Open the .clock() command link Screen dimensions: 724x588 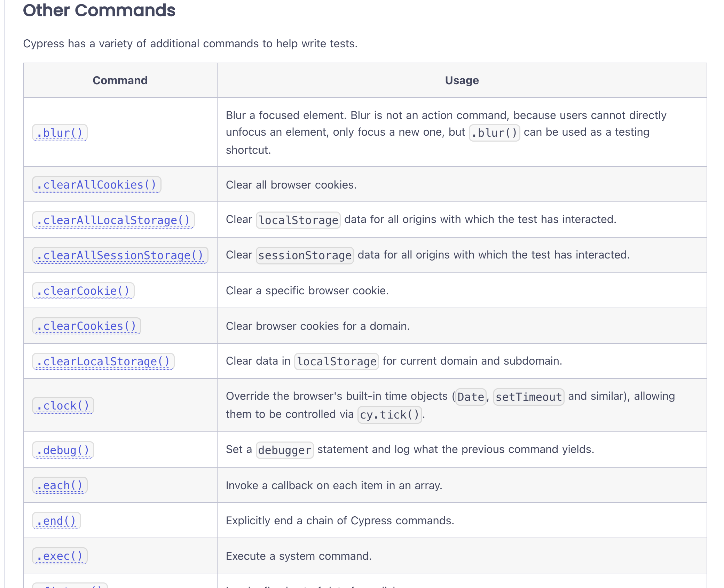click(63, 406)
